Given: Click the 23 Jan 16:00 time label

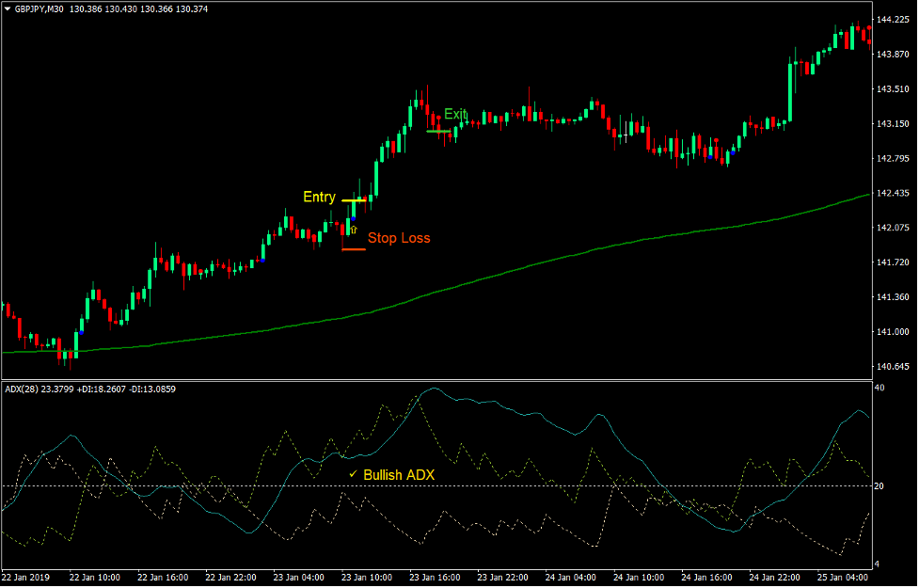Looking at the screenshot, I should [435, 578].
